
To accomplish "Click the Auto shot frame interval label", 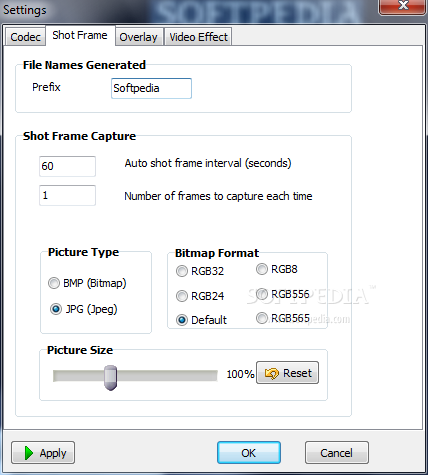I will [x=208, y=163].
